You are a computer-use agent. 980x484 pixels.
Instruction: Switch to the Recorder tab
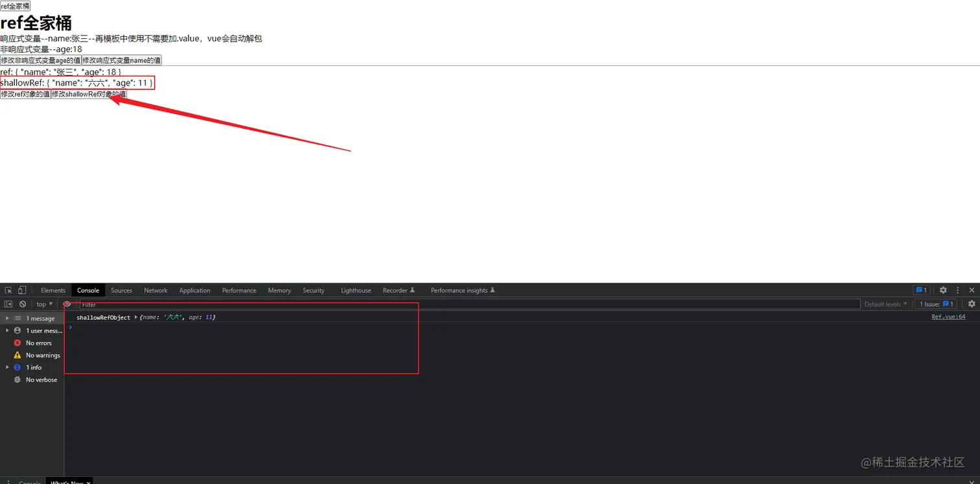399,290
